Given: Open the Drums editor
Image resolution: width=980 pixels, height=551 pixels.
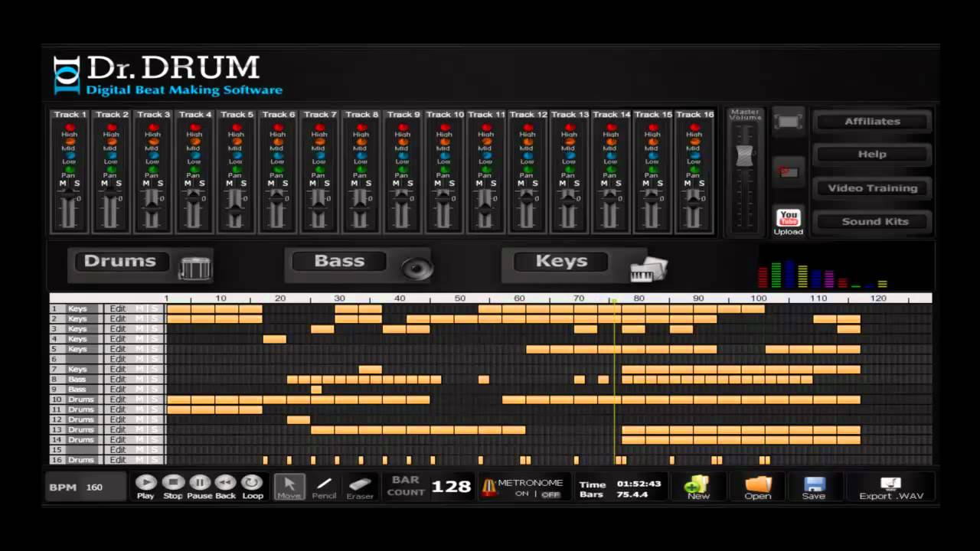Looking at the screenshot, I should tap(120, 261).
